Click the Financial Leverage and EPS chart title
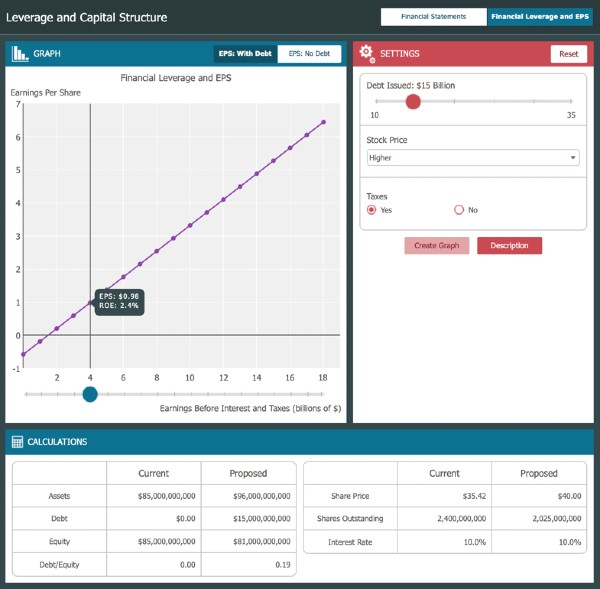Viewport: 600px width, 589px height. coord(176,78)
